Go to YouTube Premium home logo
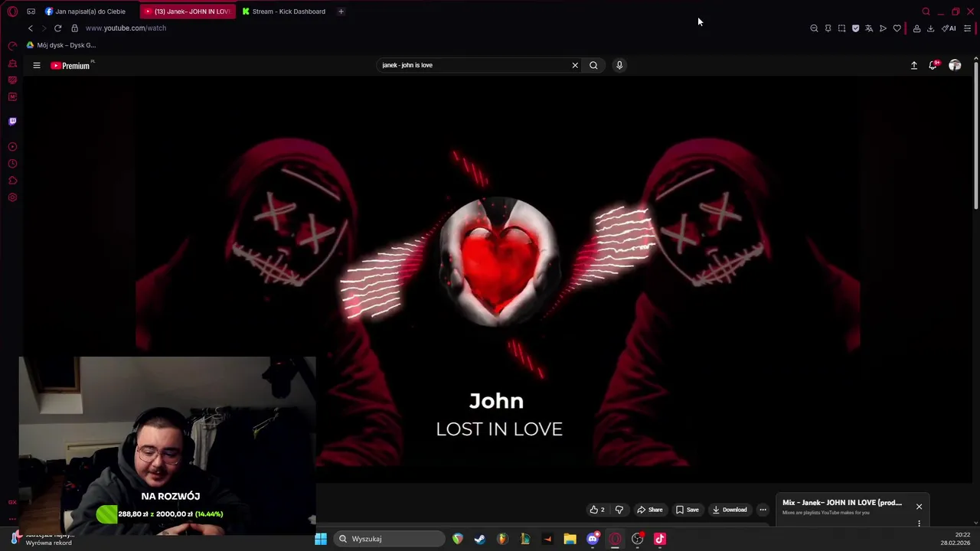This screenshot has width=980, height=551. click(70, 66)
